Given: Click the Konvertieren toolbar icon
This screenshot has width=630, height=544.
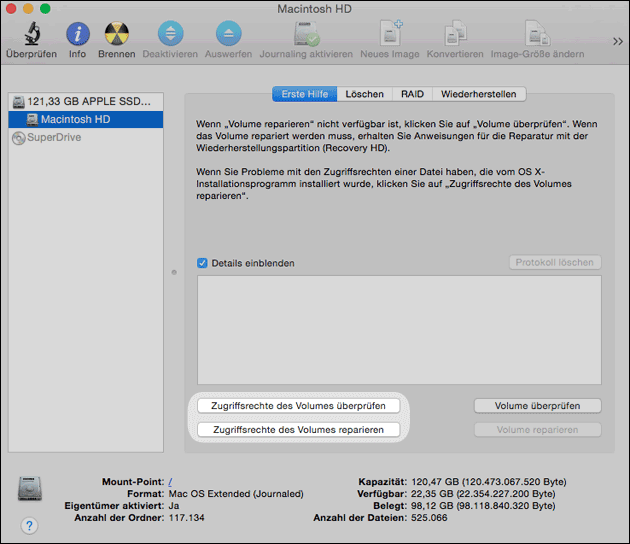Looking at the screenshot, I should coord(455,34).
